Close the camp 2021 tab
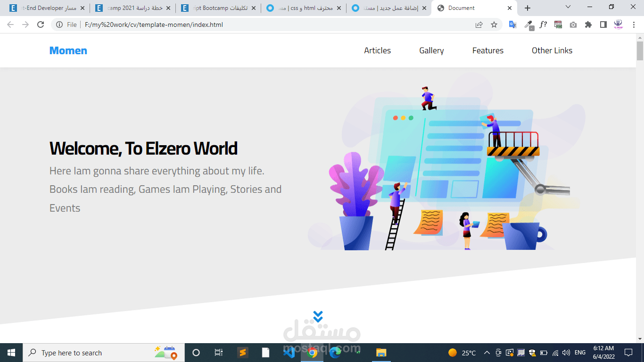 pyautogui.click(x=168, y=8)
